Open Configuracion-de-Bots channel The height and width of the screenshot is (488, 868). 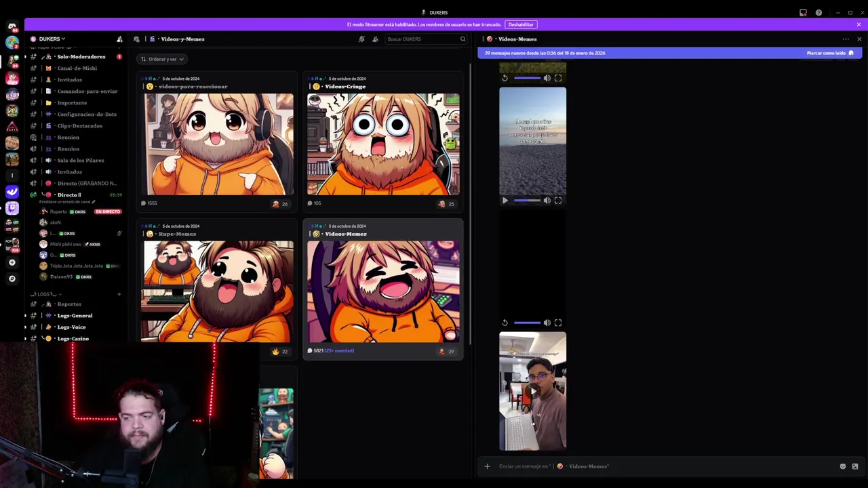pyautogui.click(x=77, y=115)
